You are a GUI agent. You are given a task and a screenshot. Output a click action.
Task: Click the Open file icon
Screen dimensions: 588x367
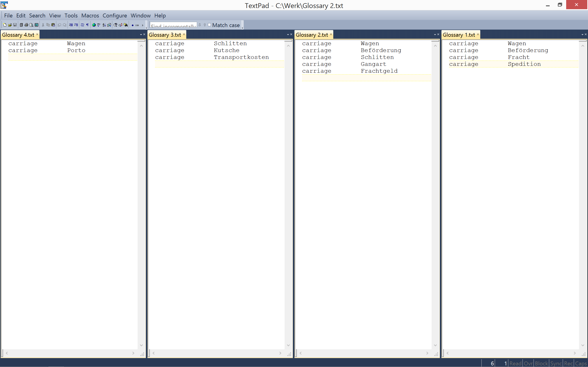[x=10, y=25]
